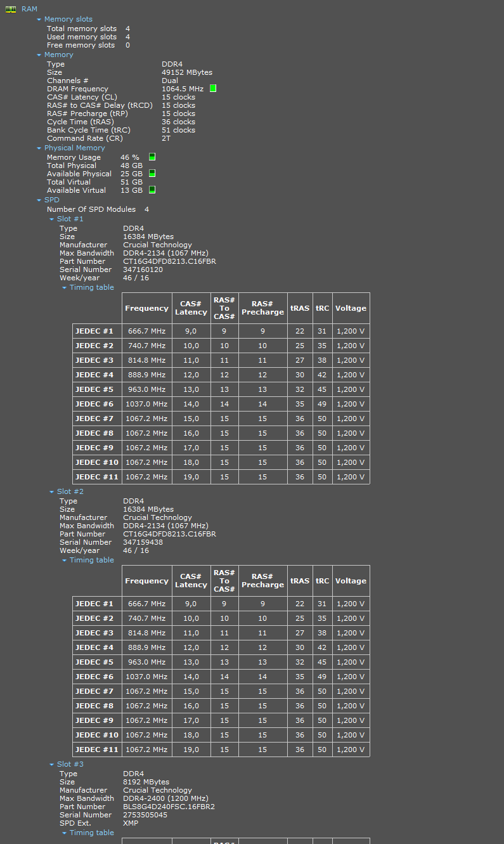Click Slot #2 Size 16384 MBytes value
504x844 pixels.
(x=148, y=509)
